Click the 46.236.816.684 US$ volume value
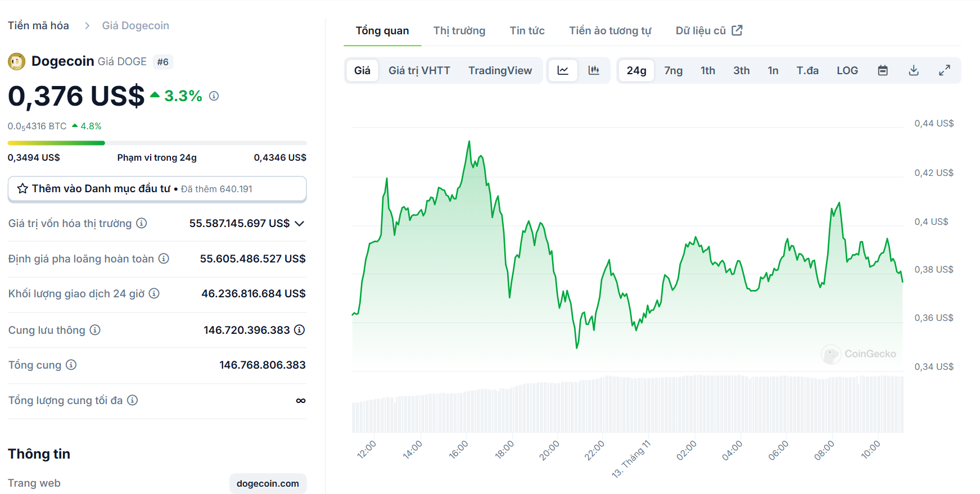The width and height of the screenshot is (980, 494). (254, 293)
